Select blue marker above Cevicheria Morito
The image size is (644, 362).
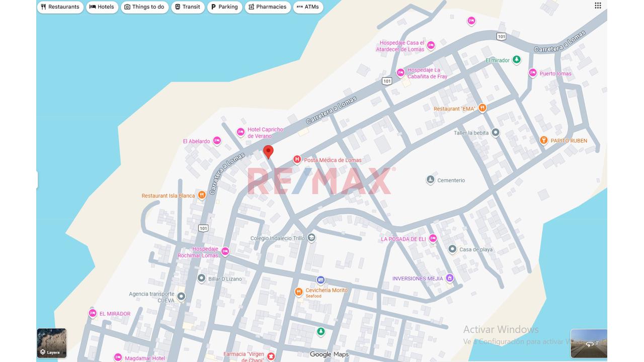pyautogui.click(x=320, y=280)
